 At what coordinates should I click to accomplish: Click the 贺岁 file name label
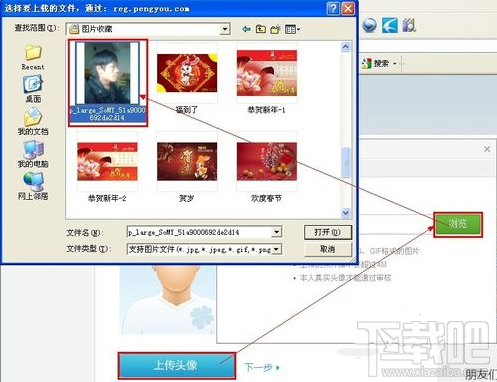coord(186,198)
